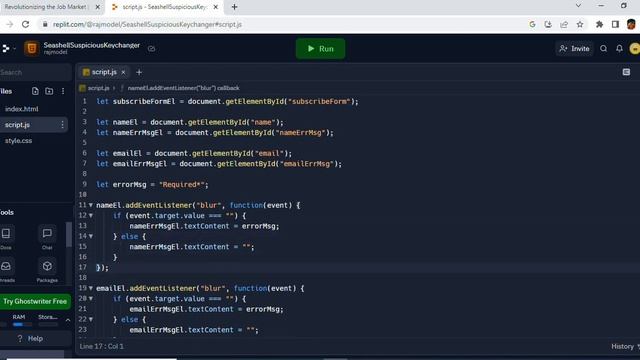Create a new folder icon
640x360 pixels.
point(49,91)
